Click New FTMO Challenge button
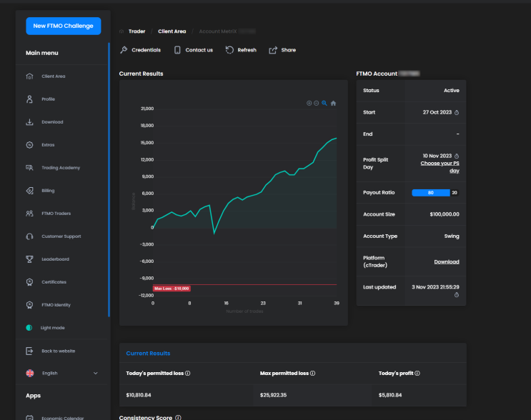This screenshot has height=420, width=531. 64,26
